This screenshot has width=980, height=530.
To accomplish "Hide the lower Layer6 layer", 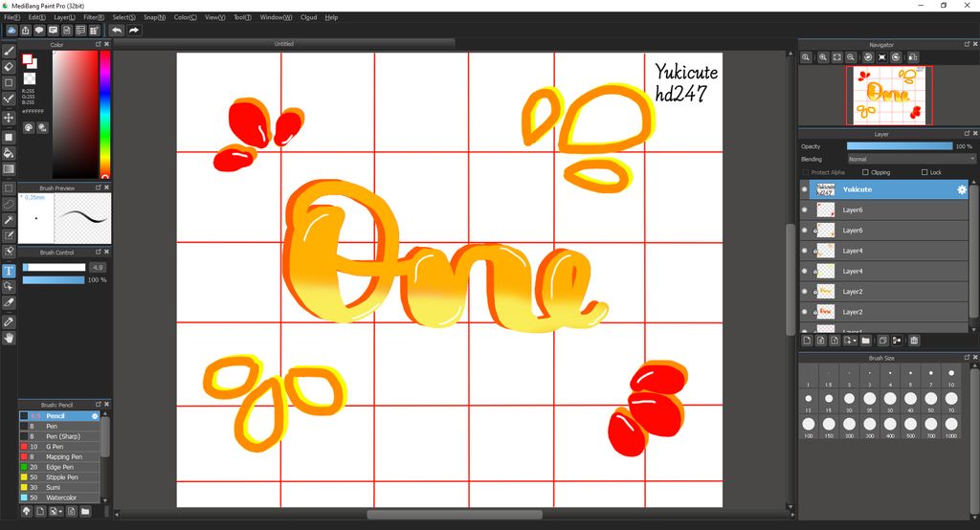I will (804, 230).
